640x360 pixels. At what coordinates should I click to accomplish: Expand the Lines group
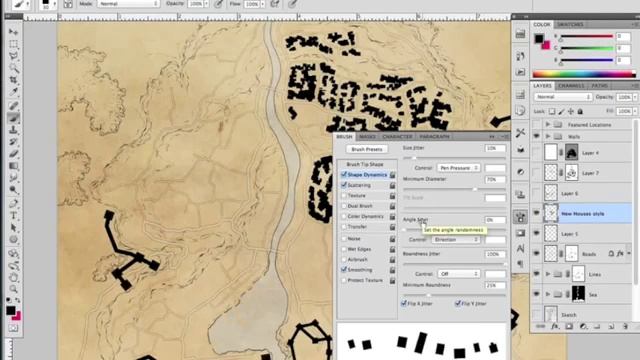point(548,274)
